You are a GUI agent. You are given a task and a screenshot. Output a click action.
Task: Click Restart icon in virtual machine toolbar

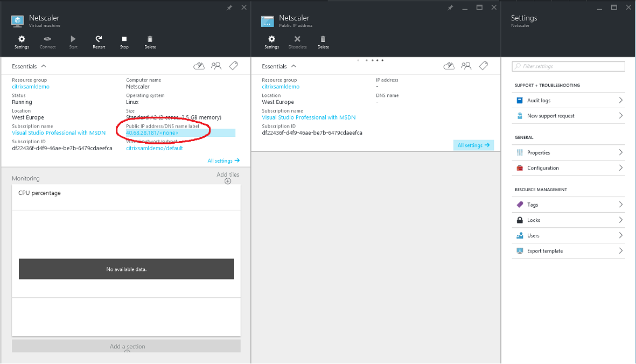click(99, 39)
